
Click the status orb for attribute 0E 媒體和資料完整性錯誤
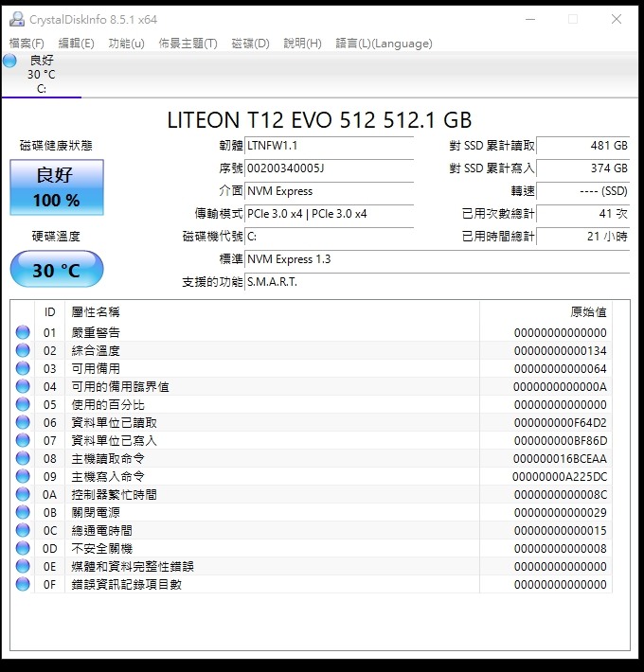coord(23,567)
